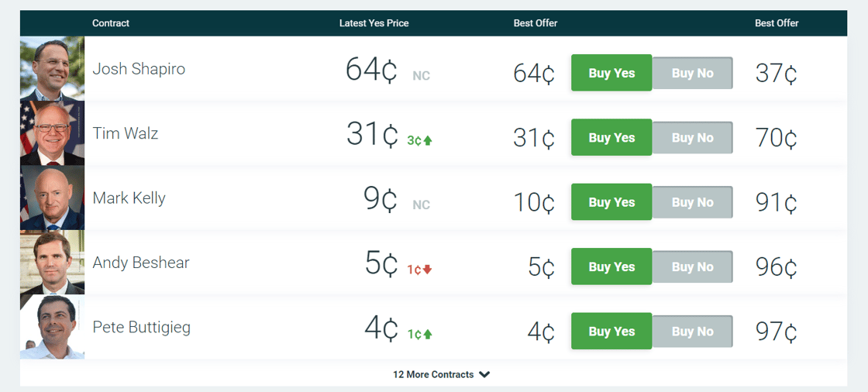The image size is (868, 392).
Task: Choose Buy Yes for Mark Kelly
Action: click(x=611, y=202)
